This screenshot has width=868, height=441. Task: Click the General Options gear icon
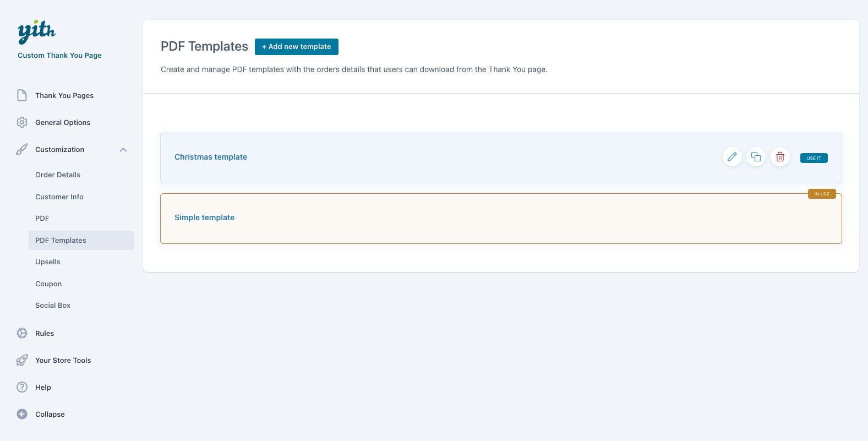(22, 122)
